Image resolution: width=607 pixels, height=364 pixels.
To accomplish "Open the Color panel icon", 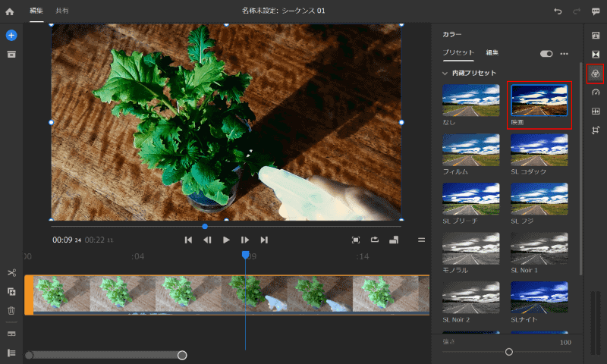I will click(596, 74).
